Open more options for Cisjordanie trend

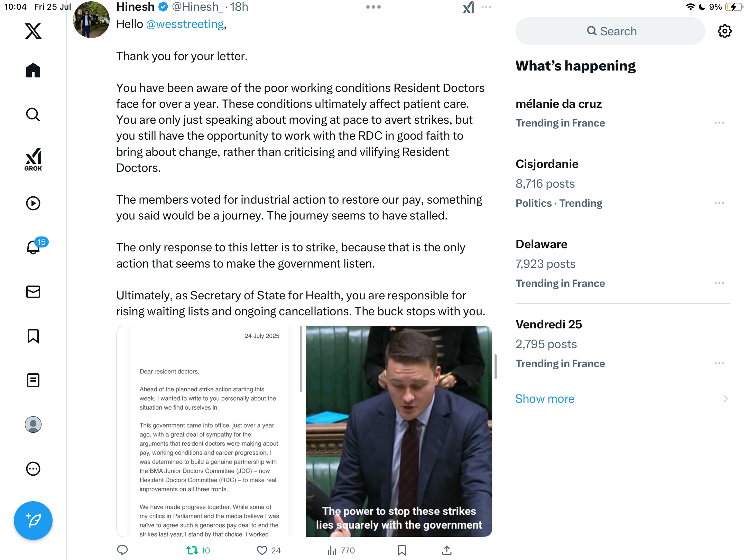[x=719, y=203]
